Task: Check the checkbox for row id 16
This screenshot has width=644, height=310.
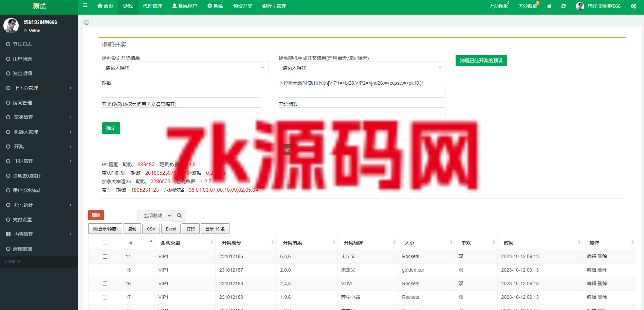Action: tap(105, 284)
